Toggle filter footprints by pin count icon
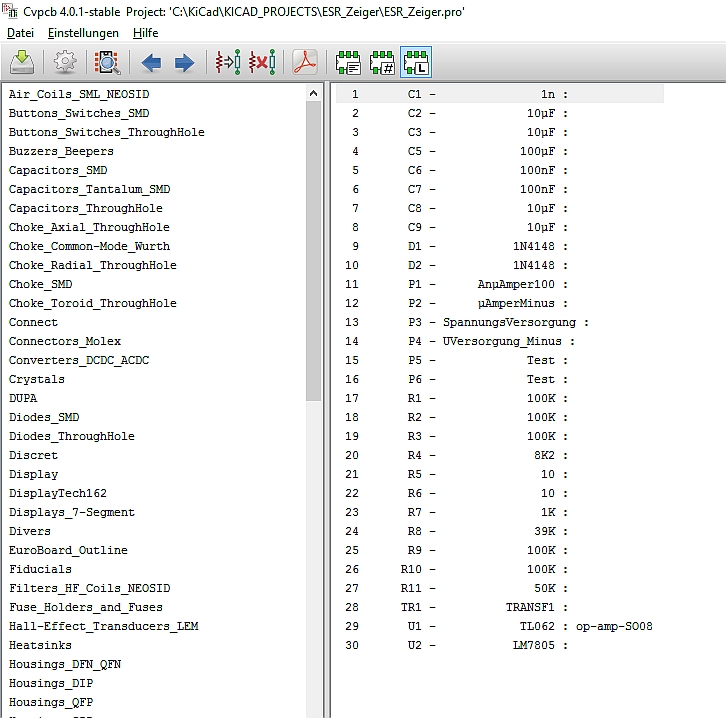Screen dimensions: 726x718 pyautogui.click(x=382, y=62)
